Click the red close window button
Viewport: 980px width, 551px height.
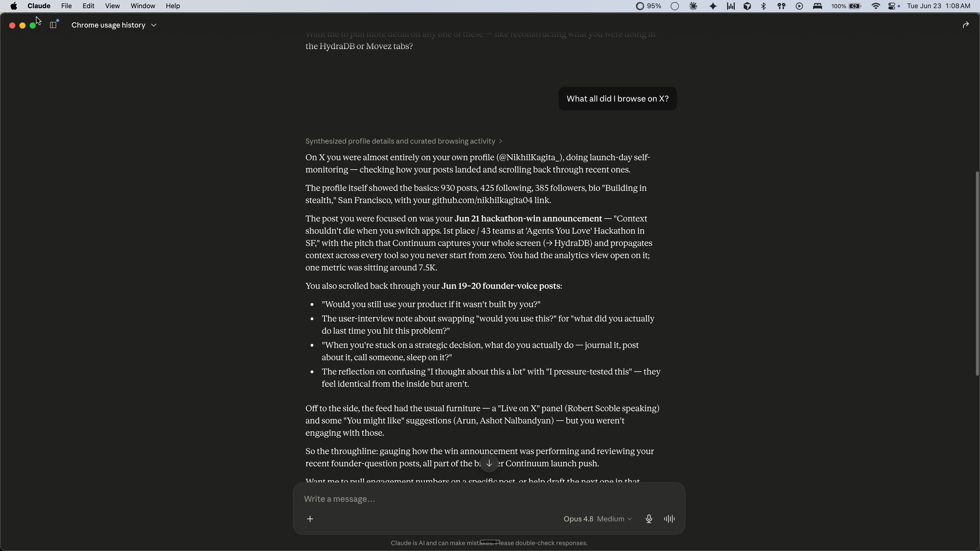[12, 26]
